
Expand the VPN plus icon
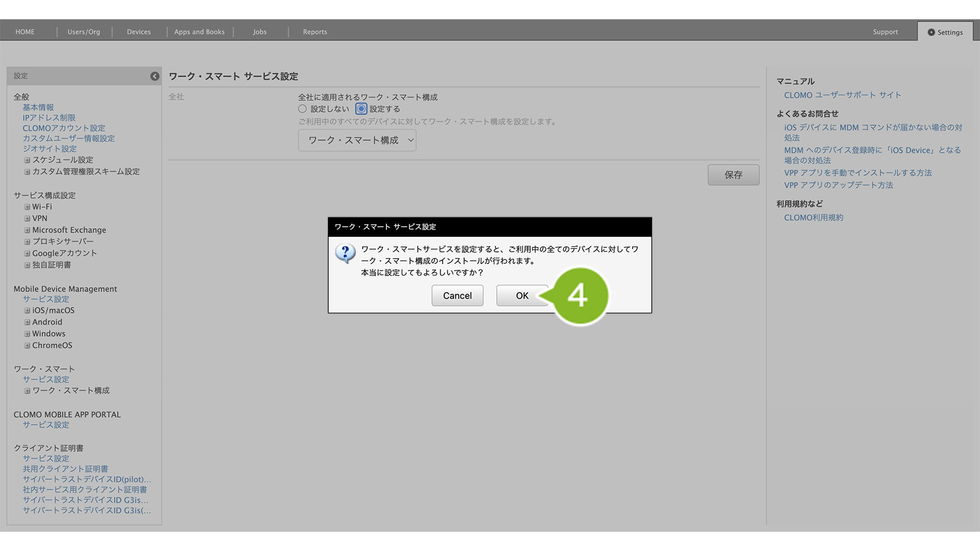click(27, 219)
